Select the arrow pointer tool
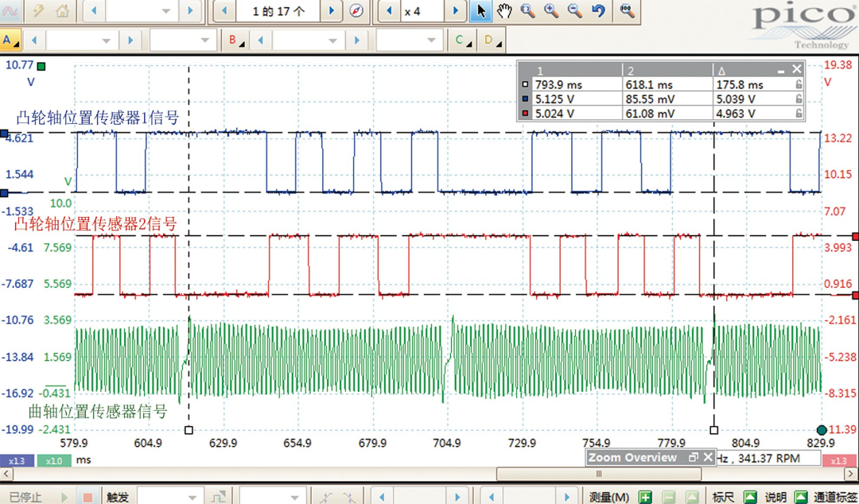The height and width of the screenshot is (504, 859). pos(481,11)
